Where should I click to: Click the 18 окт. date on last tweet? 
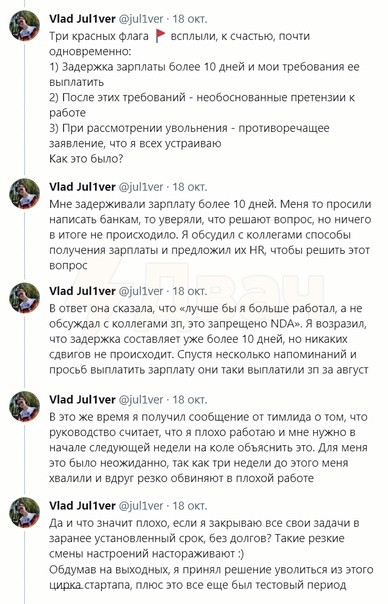pyautogui.click(x=190, y=505)
